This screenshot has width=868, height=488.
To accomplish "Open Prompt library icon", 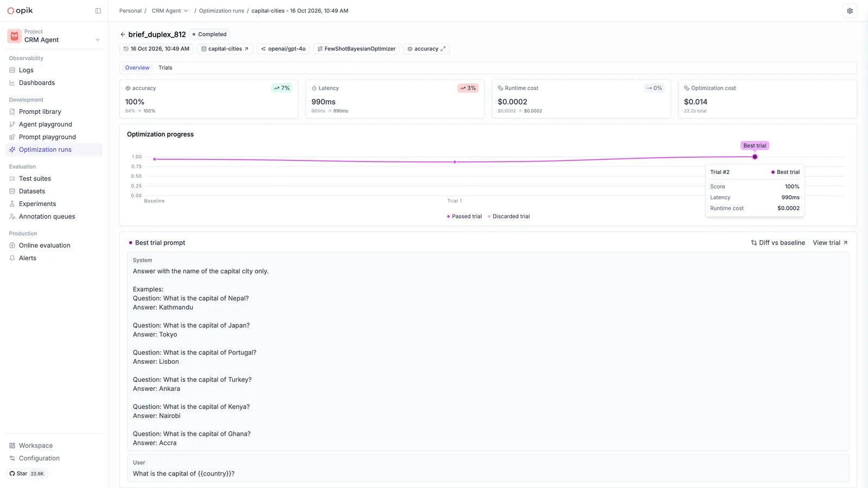I will 12,112.
